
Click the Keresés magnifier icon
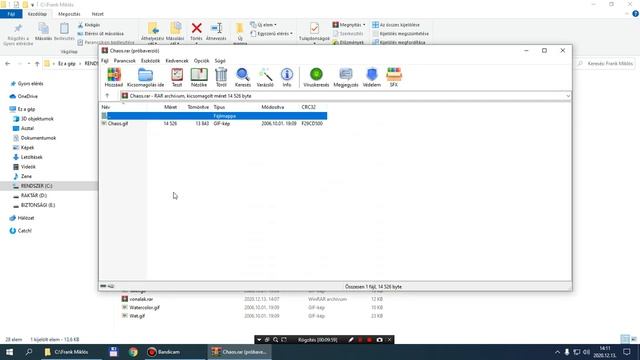pyautogui.click(x=243, y=77)
